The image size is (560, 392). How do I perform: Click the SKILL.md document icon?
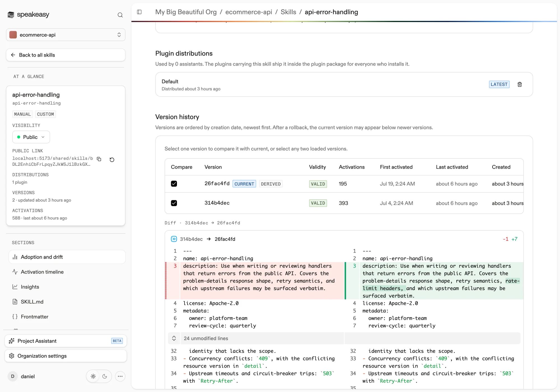coord(15,302)
